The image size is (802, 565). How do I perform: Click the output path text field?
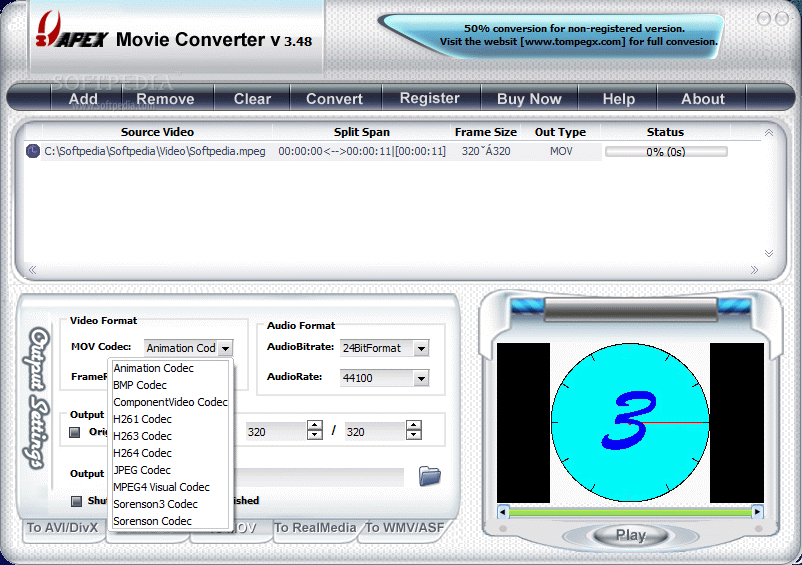[x=318, y=477]
